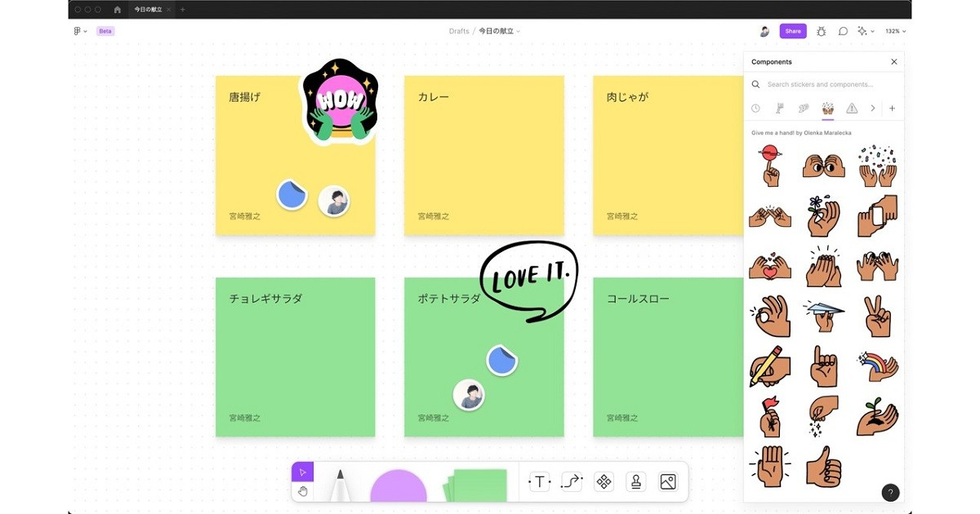
Task: Select the Text tool
Action: tap(539, 482)
